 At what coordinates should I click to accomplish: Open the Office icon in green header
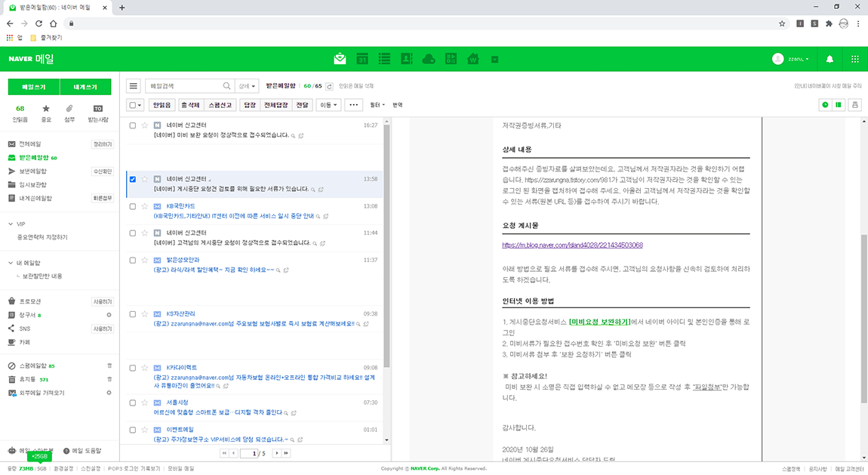[x=451, y=59]
